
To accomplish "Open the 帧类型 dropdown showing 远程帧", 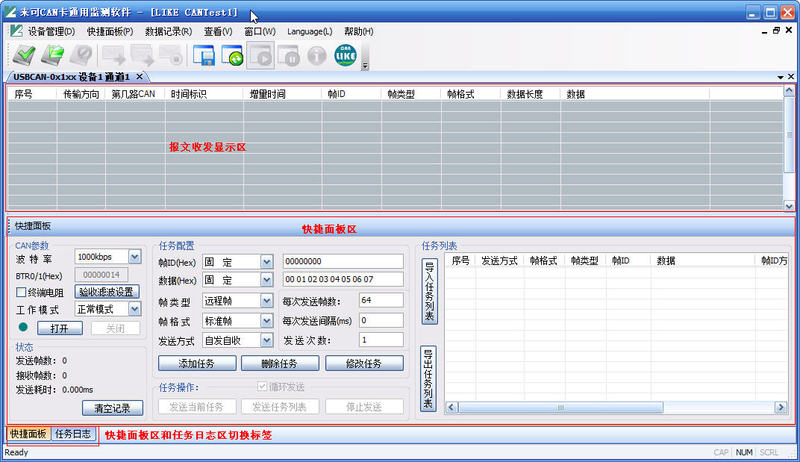I will tap(266, 300).
